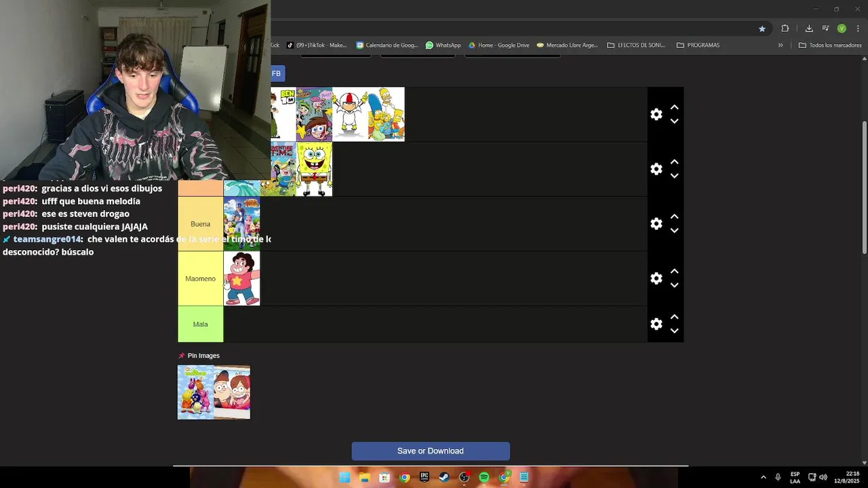The width and height of the screenshot is (868, 488).
Task: Open settings gear for the Buena row
Action: click(x=656, y=224)
